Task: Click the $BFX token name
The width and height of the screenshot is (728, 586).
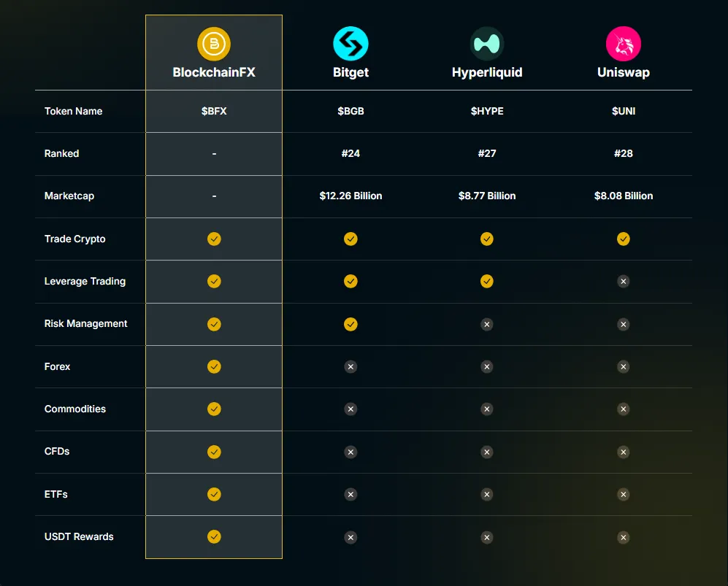Action: 214,111
